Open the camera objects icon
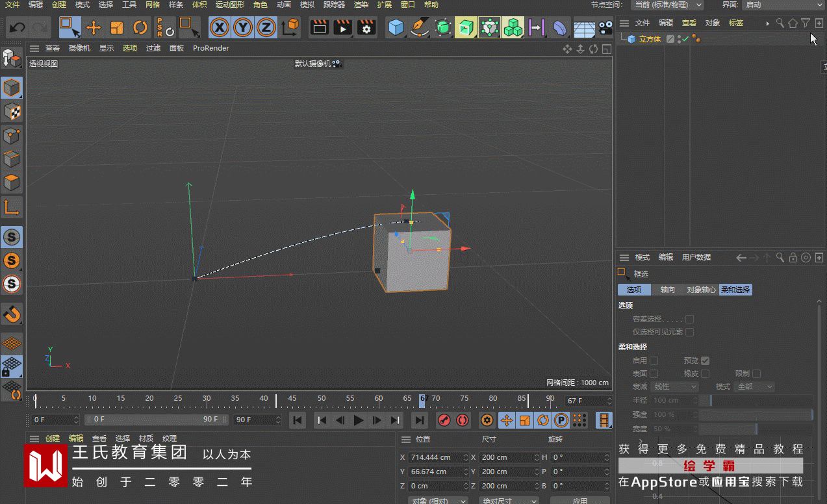The height and width of the screenshot is (504, 827). [606, 27]
